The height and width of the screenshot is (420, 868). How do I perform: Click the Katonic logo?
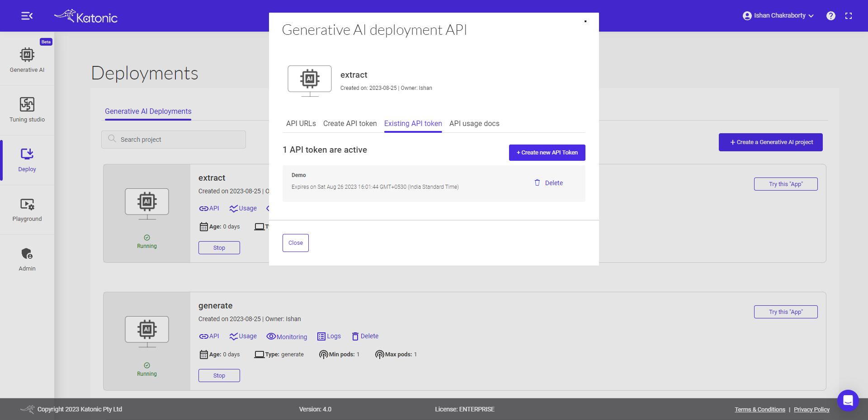coord(86,16)
